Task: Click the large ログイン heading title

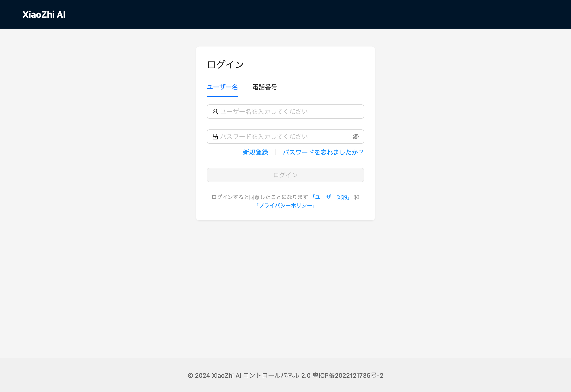Action: click(226, 65)
